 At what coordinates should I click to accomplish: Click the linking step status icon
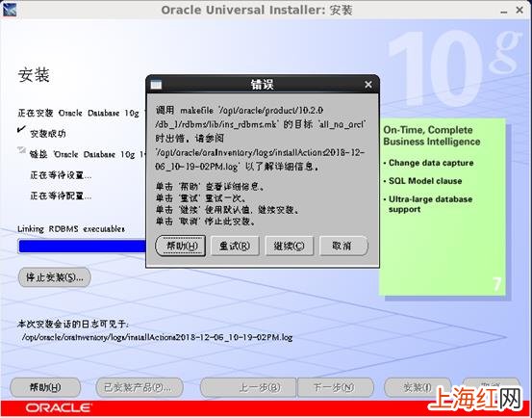click(21, 149)
